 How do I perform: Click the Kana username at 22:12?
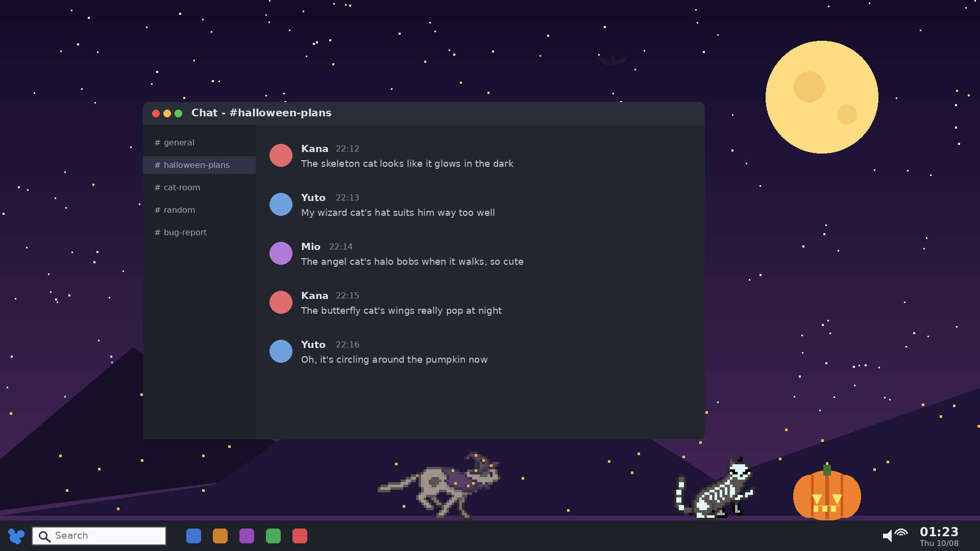point(314,148)
